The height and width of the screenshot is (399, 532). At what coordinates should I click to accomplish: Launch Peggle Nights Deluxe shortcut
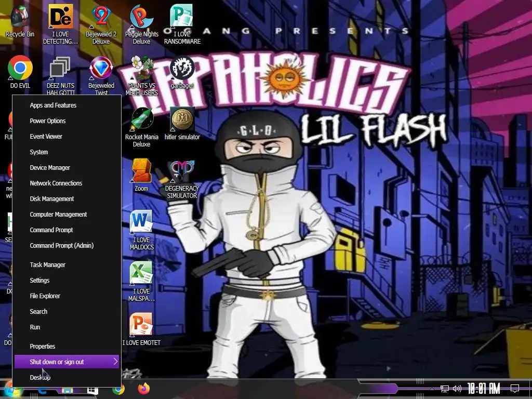click(141, 24)
